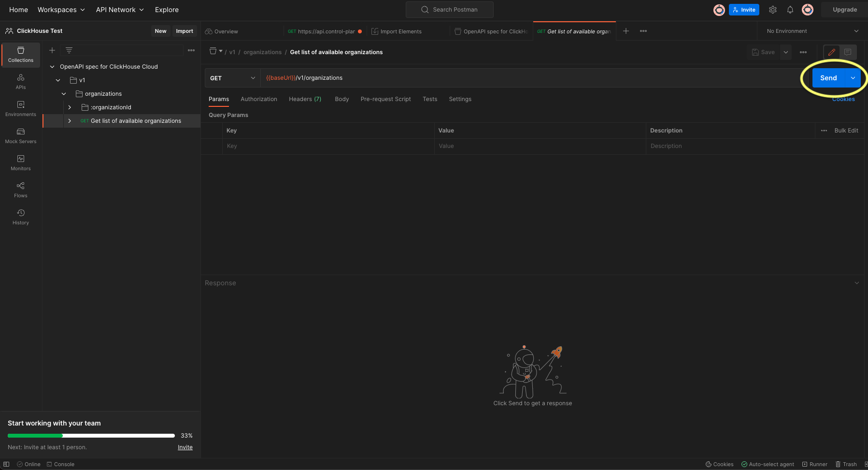Image resolution: width=868 pixels, height=470 pixels.
Task: Click the team onboarding progress bar
Action: coord(90,435)
